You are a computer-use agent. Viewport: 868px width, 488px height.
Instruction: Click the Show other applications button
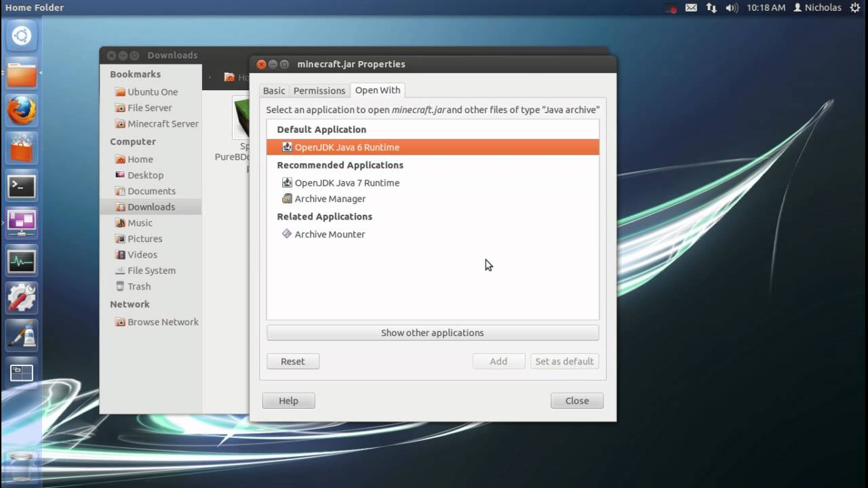[x=433, y=333]
